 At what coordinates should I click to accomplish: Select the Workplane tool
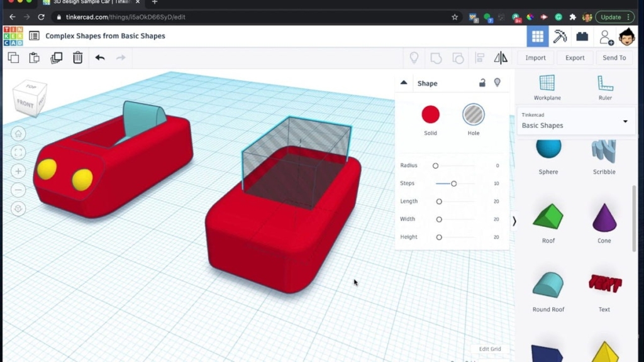coord(547,84)
